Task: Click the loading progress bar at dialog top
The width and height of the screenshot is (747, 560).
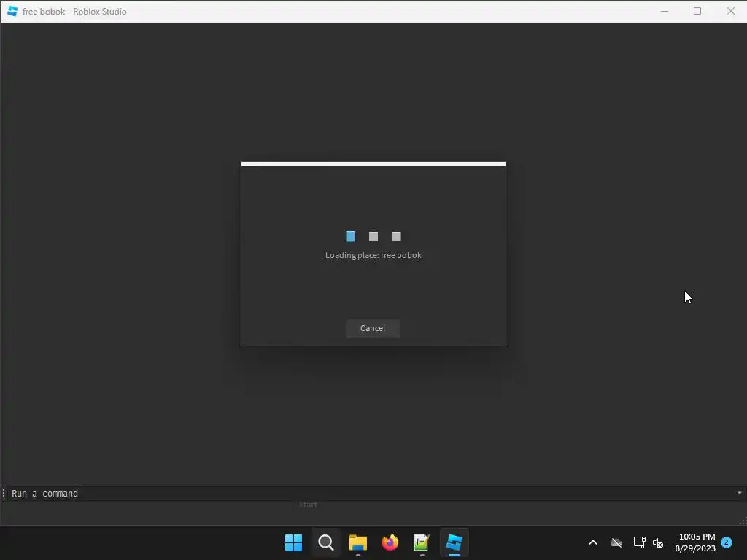Action: (x=373, y=164)
